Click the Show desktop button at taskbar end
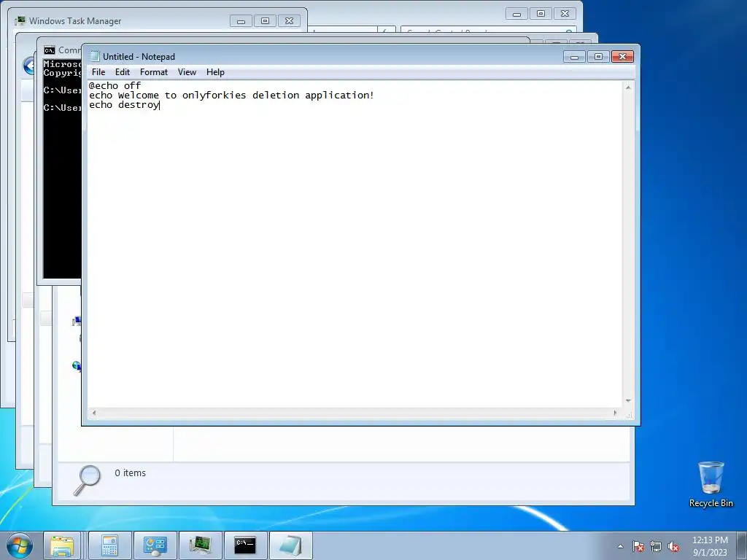Image resolution: width=747 pixels, height=560 pixels. point(742,545)
